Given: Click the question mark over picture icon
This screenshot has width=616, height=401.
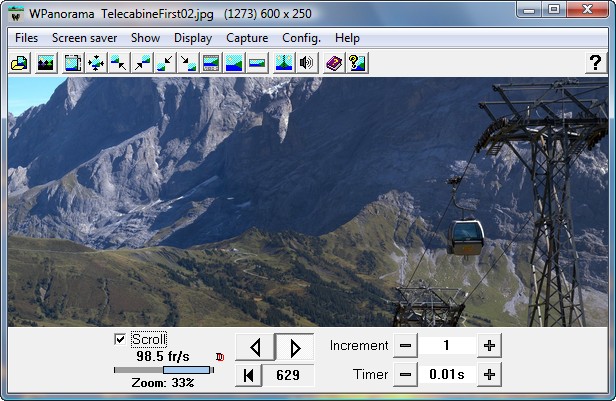Looking at the screenshot, I should 357,63.
